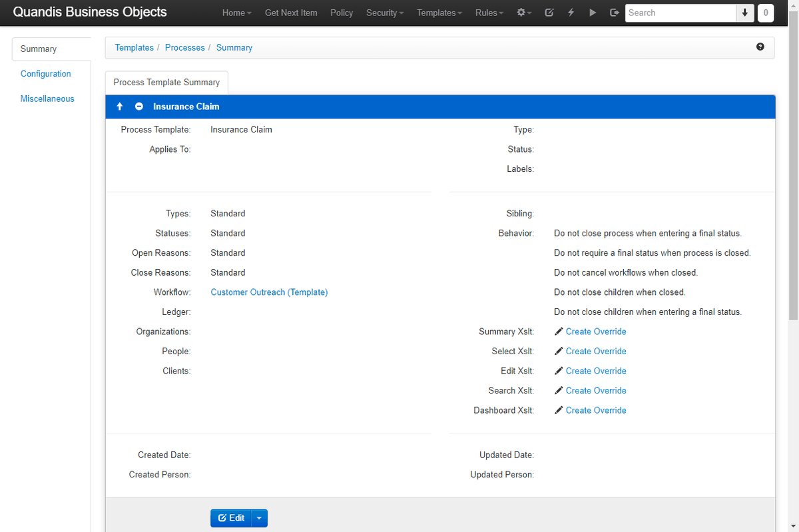799x532 pixels.
Task: Click the Summary breadcrumb link
Action: point(234,48)
